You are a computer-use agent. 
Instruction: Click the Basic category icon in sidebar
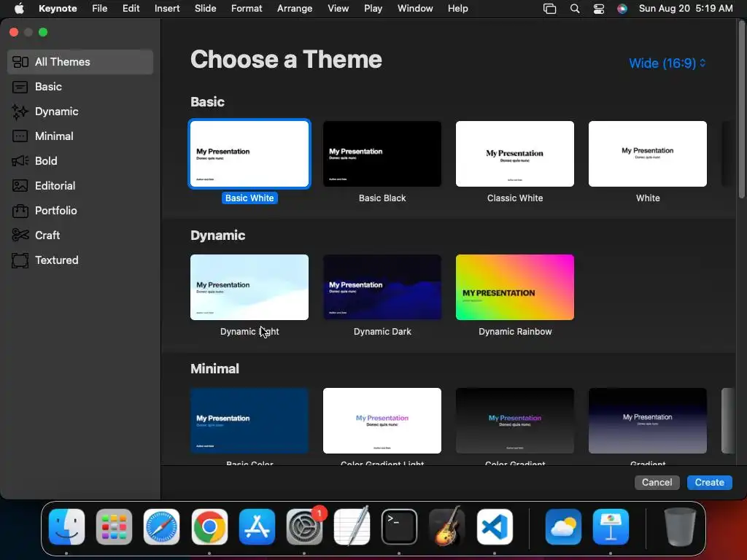(20, 87)
